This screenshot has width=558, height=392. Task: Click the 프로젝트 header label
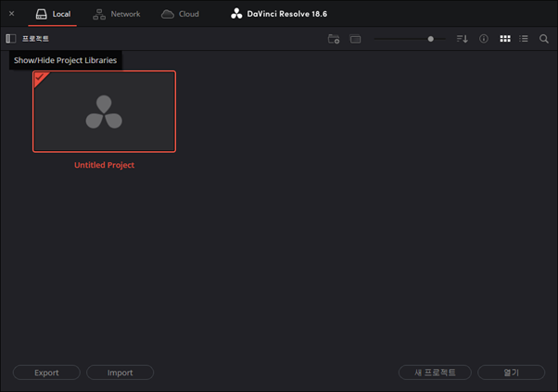[35, 38]
